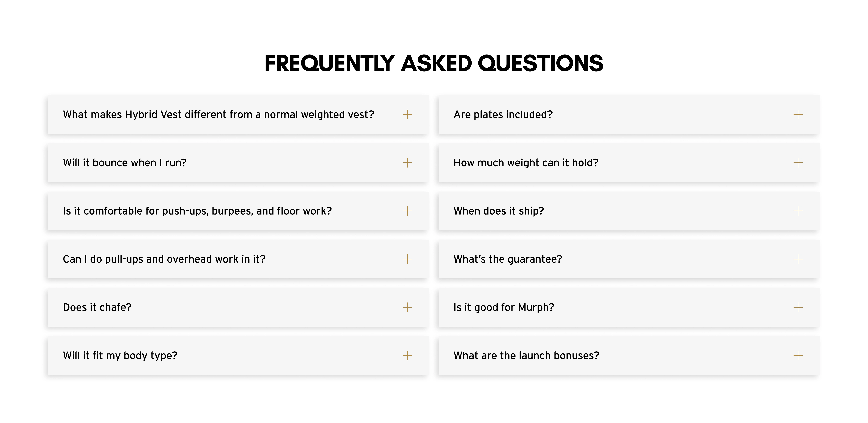Screen dimensions: 868x423
Task: Expand the push-ups, burpees, and floor work question
Action: point(197,211)
